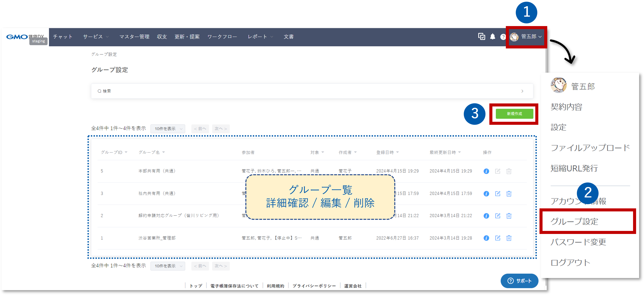
Task: Edit group 本部共有用（共通）
Action: point(497,171)
